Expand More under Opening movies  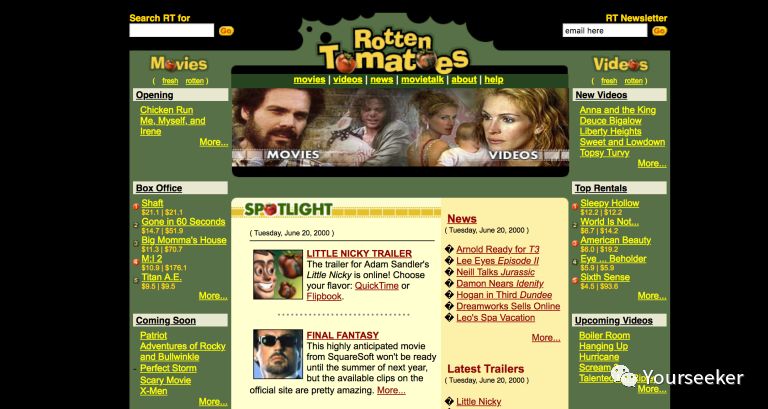click(213, 142)
